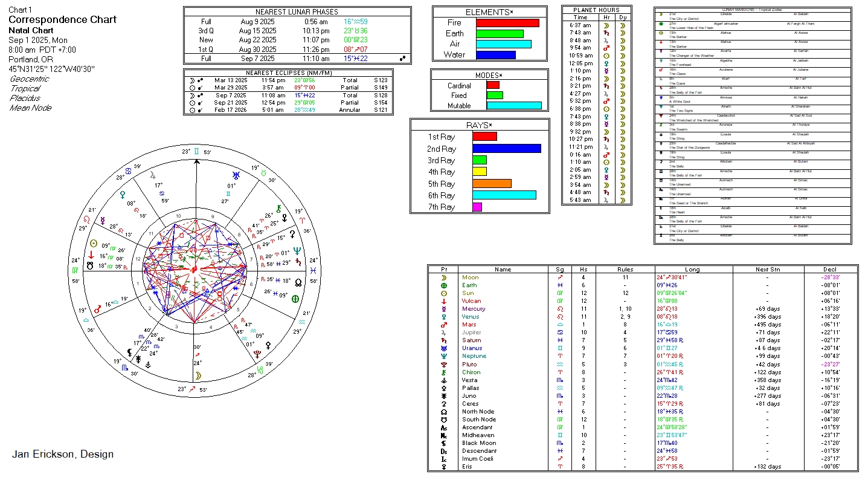Select the Jupiter glyph in the chart wheel
Viewport: 868px width, 477px height.
pyautogui.click(x=153, y=175)
